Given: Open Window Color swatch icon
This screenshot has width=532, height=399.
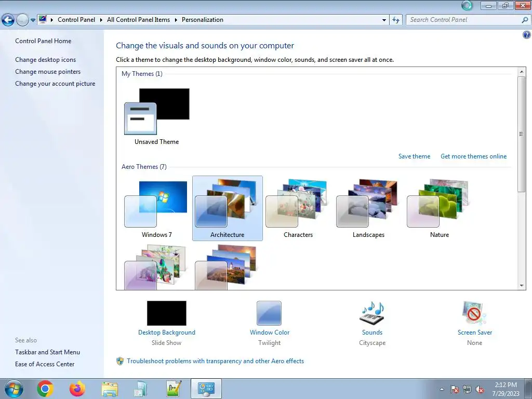Looking at the screenshot, I should tap(269, 313).
